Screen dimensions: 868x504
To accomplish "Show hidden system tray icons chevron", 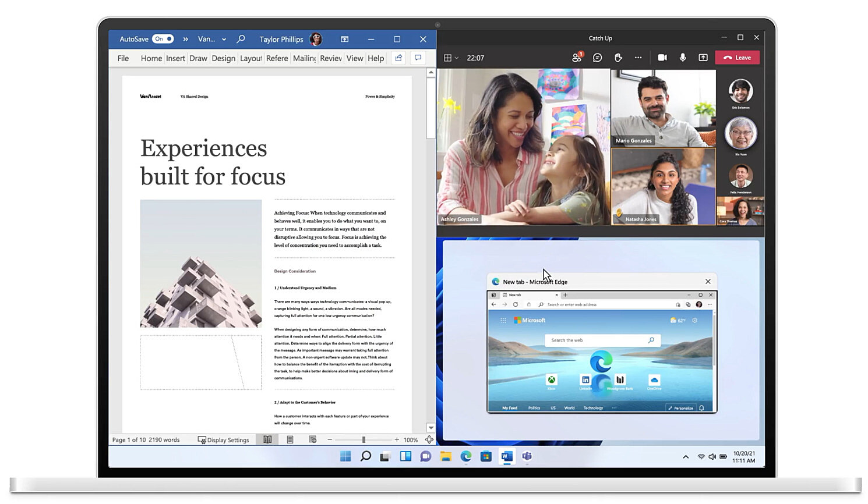I will 686,457.
